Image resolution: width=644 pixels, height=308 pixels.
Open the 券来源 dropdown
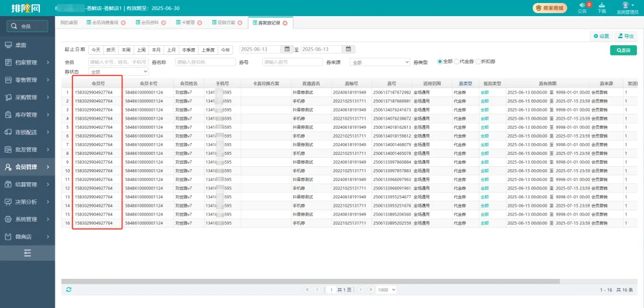(x=380, y=62)
